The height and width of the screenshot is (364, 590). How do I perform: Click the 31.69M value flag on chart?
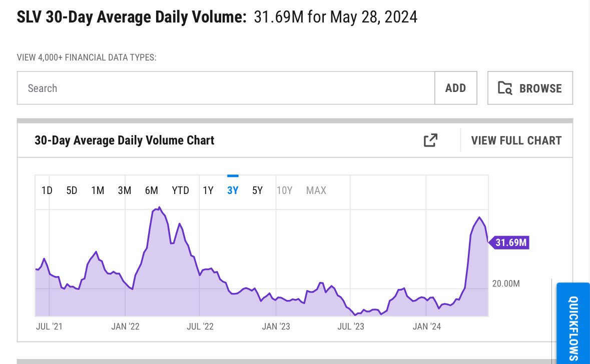click(509, 242)
